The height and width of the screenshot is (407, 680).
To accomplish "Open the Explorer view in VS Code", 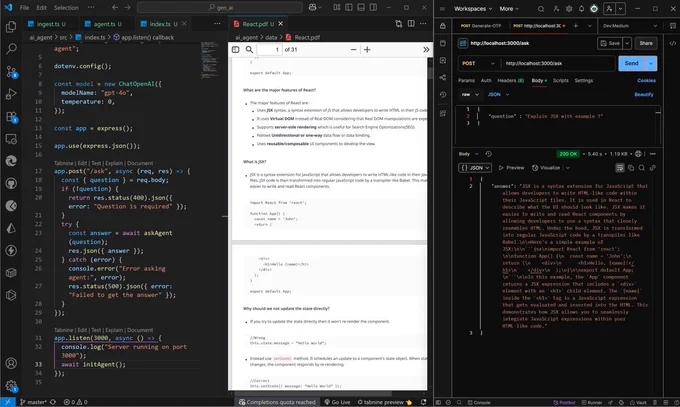I will (11, 27).
